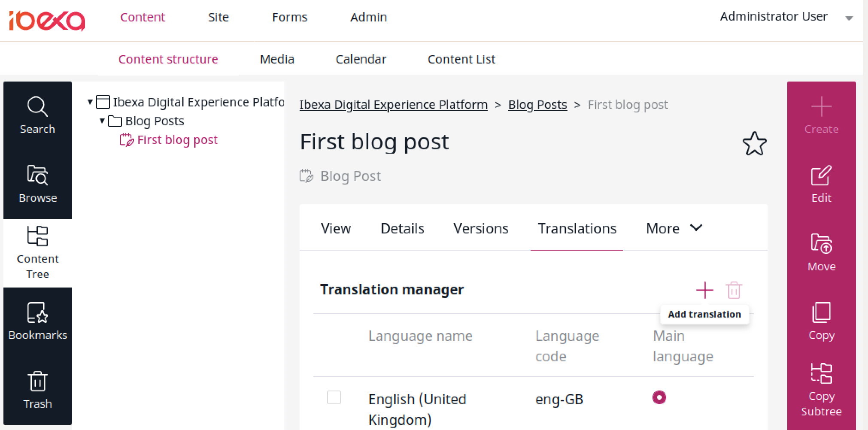Click the delete translation trash icon
868x430 pixels.
pyautogui.click(x=734, y=290)
